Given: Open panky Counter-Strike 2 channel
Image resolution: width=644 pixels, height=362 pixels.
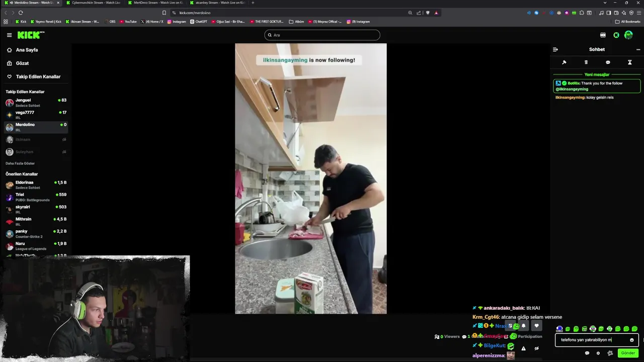Looking at the screenshot, I should pos(36,233).
